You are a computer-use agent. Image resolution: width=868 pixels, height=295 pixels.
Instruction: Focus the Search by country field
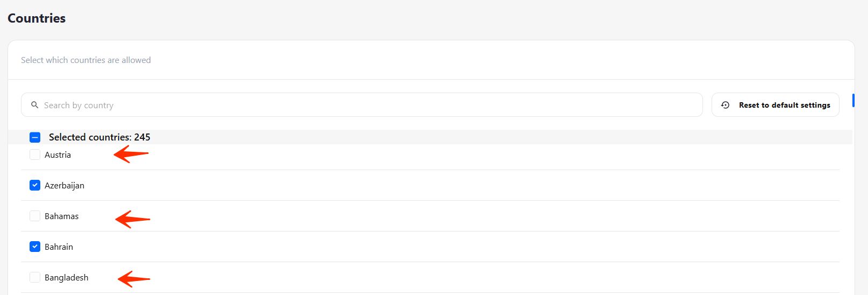365,105
